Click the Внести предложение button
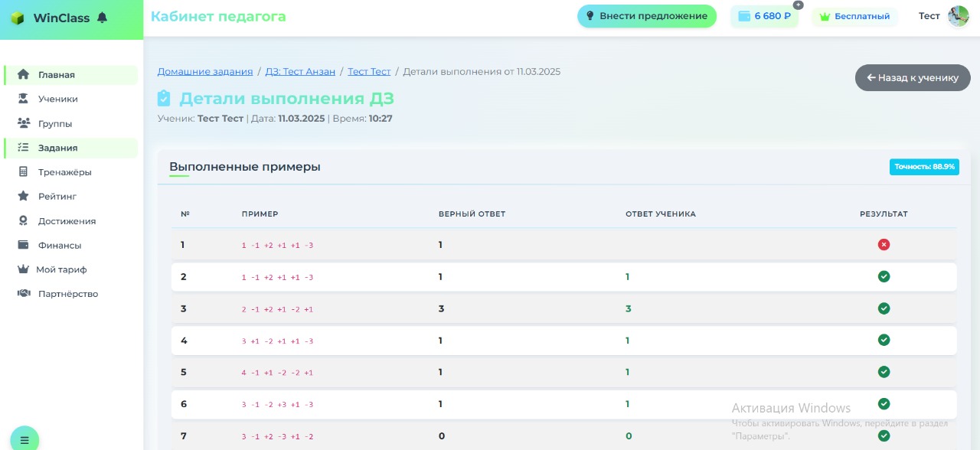Viewport: 980px width, 450px height. click(646, 16)
